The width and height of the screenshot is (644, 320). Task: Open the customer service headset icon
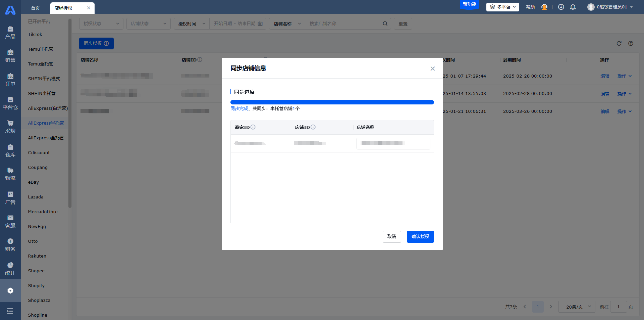pyautogui.click(x=544, y=7)
